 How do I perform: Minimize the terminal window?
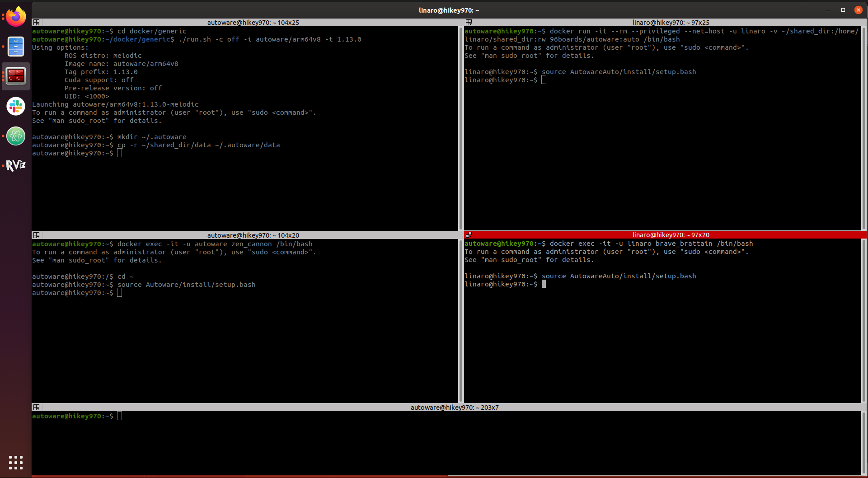828,10
